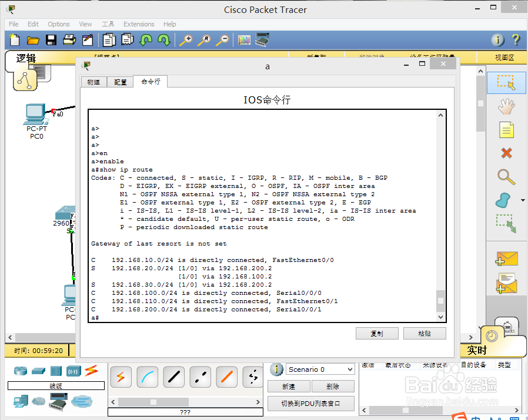Screen dimensions: 528x420
Task: Select connections lightning category
Action: pyautogui.click(x=91, y=371)
